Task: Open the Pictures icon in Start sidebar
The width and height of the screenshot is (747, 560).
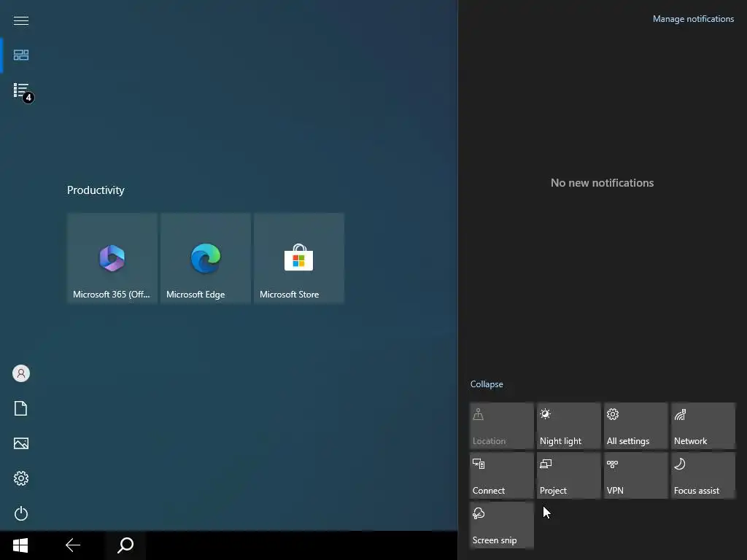Action: tap(21, 443)
